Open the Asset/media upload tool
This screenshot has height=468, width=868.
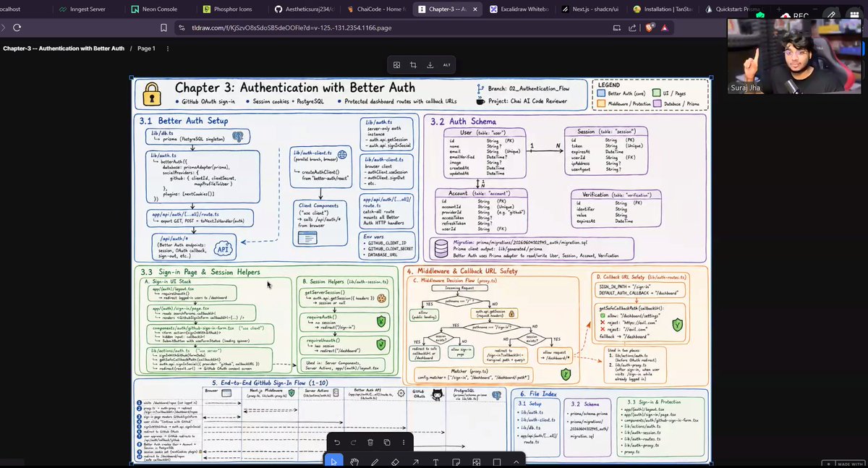click(476, 462)
